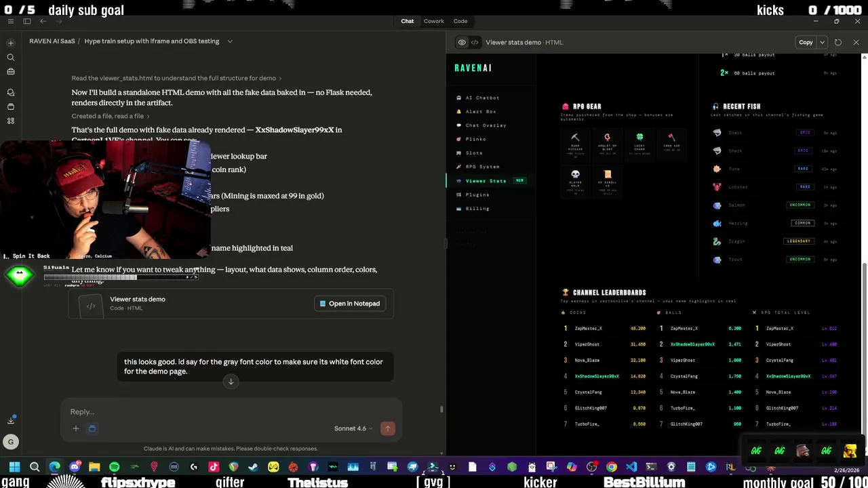The height and width of the screenshot is (488, 868).
Task: Switch to the Chat tab
Action: point(408,21)
